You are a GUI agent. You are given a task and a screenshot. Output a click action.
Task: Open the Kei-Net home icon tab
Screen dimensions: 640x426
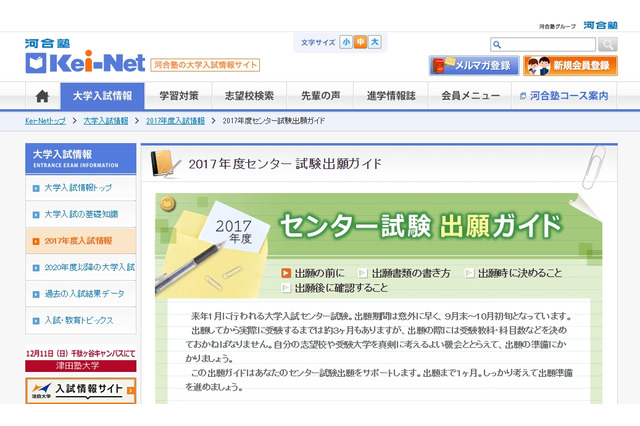43,96
